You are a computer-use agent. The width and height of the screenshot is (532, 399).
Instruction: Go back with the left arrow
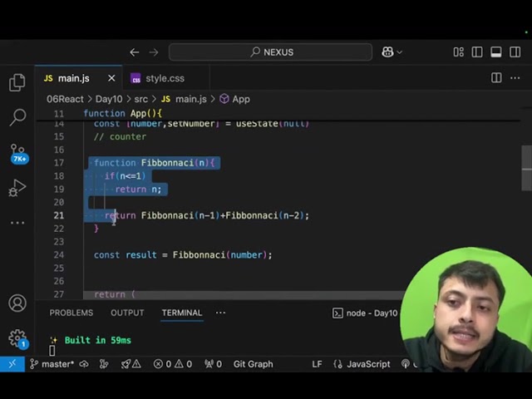[135, 52]
